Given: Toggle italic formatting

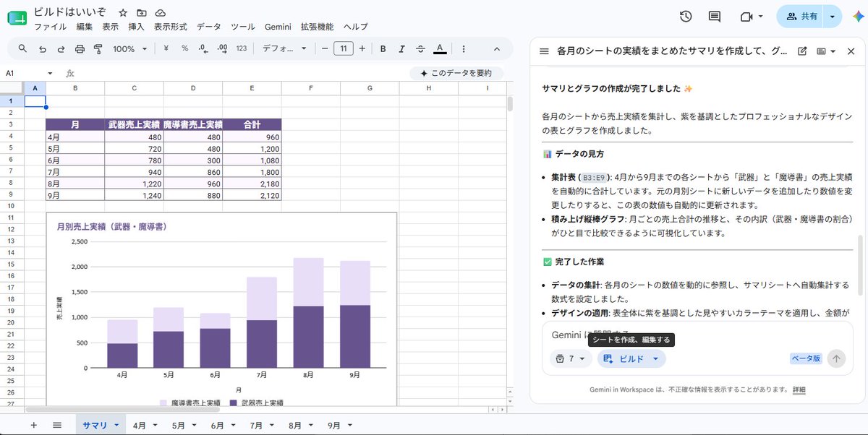Looking at the screenshot, I should coord(401,48).
